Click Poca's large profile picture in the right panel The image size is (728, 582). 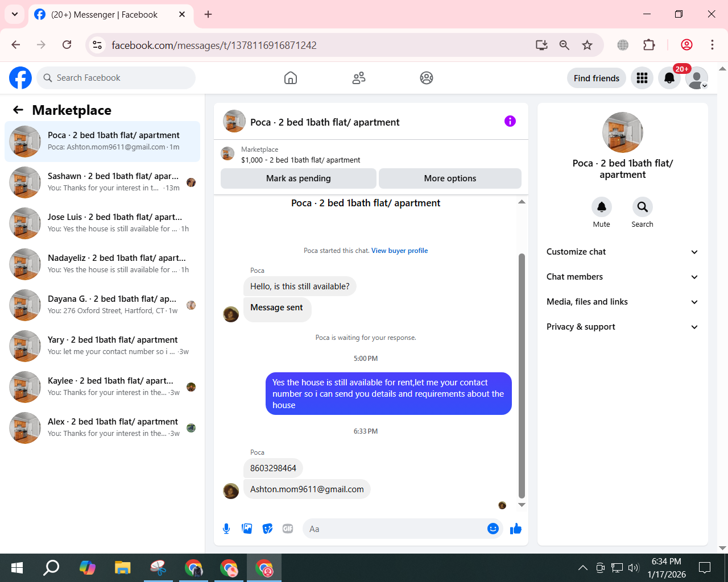pos(623,132)
